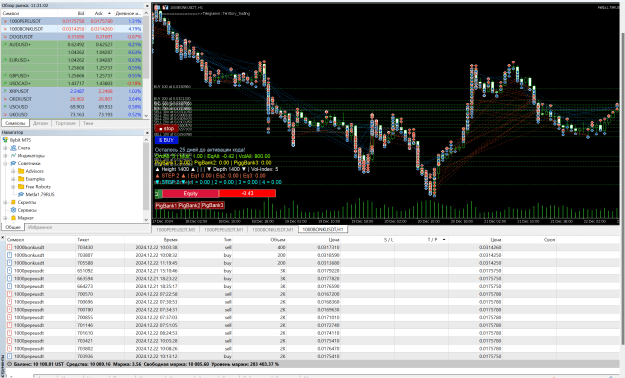
Task: Click the Сервисы services gear icon
Action: click(x=13, y=210)
